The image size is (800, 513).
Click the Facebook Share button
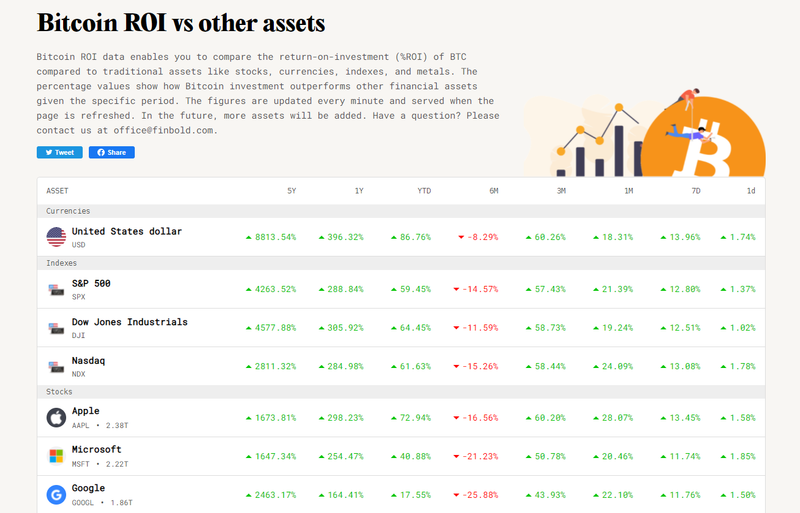click(112, 152)
